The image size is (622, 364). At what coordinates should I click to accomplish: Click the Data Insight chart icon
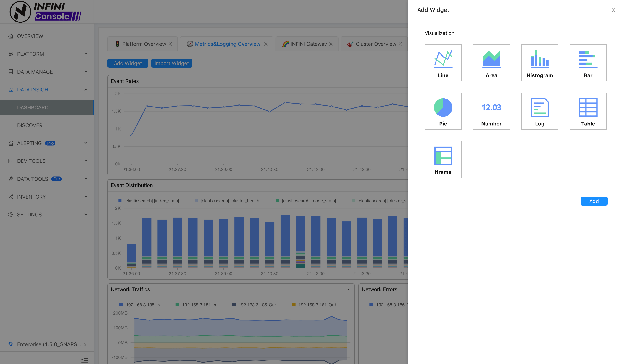[11, 90]
